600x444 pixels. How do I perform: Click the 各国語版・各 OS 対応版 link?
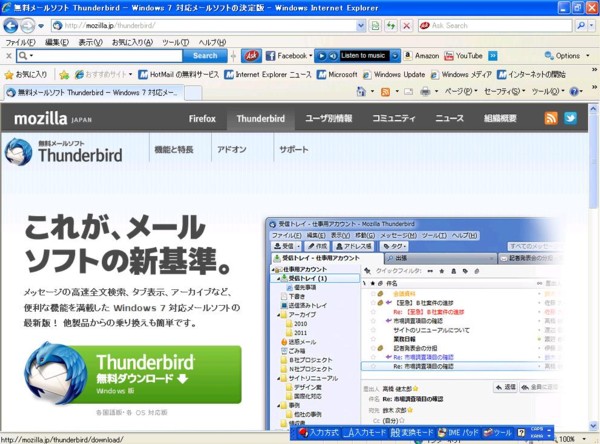[x=132, y=413]
